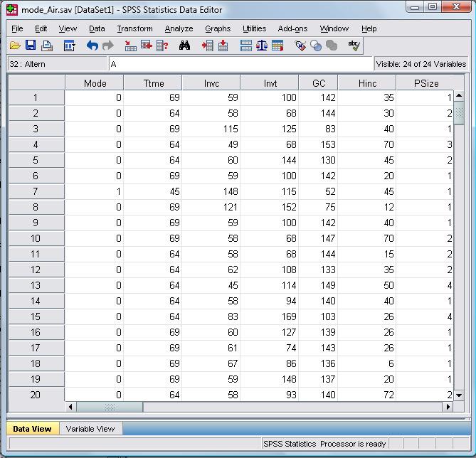Select the GC column header
Screen dimensions: 476x458
(318, 83)
